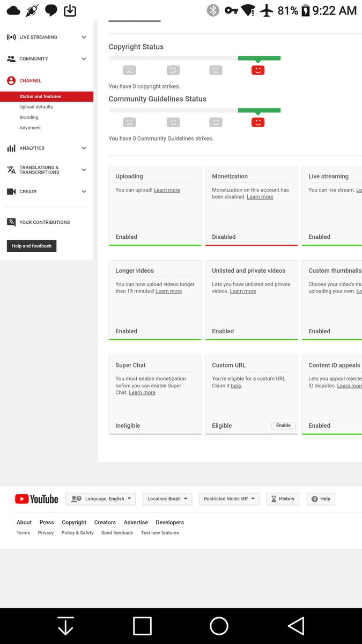This screenshot has width=362, height=644.
Task: Click the red happy face under Community Guidelines Status
Action: pos(258,122)
